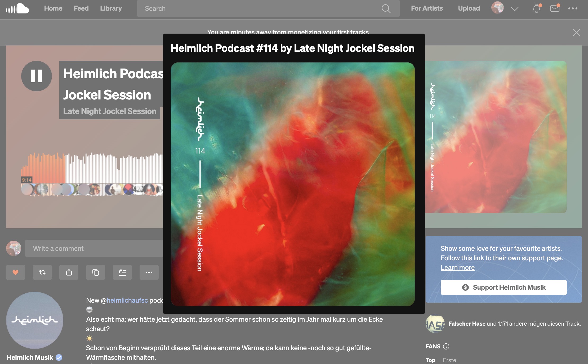Viewport: 588px width, 364px height.
Task: Open the Library tab
Action: [111, 8]
